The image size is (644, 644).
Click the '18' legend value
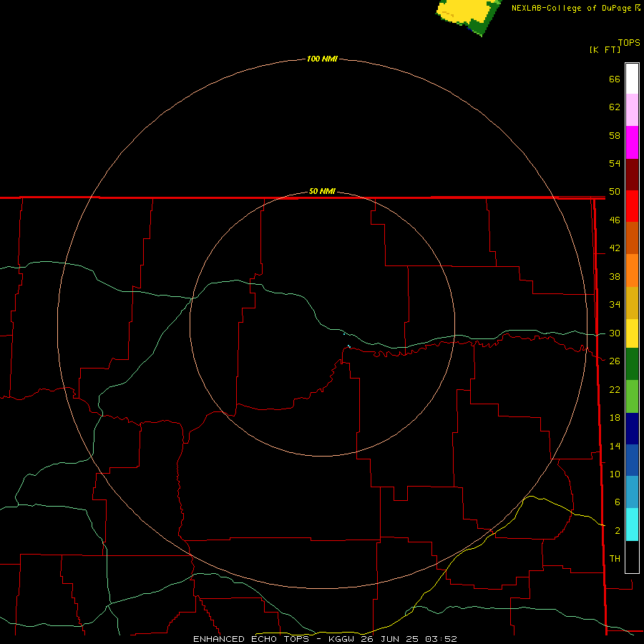(615, 418)
